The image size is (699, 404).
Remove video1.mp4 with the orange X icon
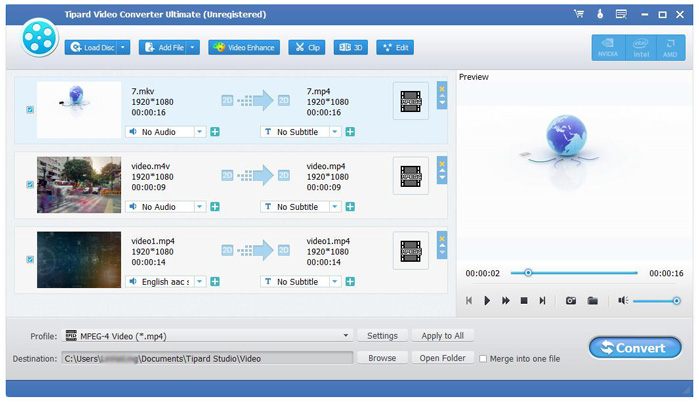pyautogui.click(x=442, y=239)
